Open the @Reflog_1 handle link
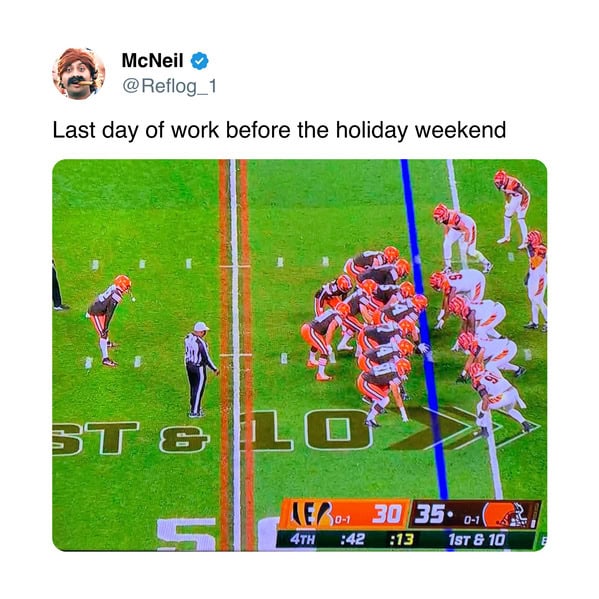 (x=169, y=86)
